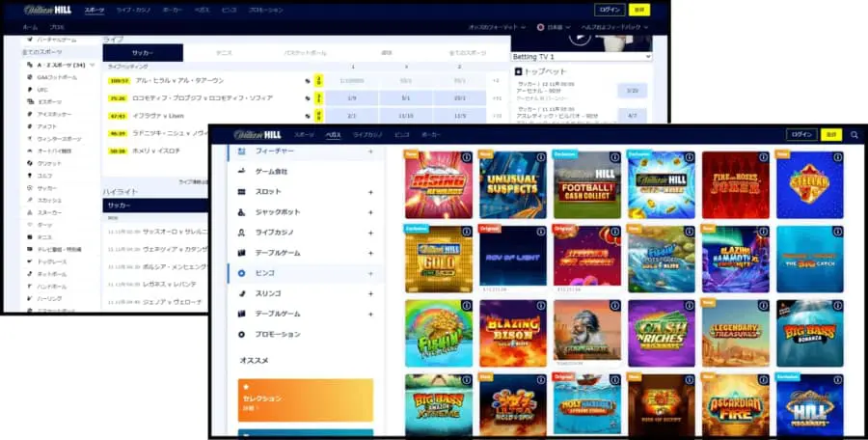
Task: Open info icon on William Hill Gold game
Action: pyautogui.click(x=467, y=232)
